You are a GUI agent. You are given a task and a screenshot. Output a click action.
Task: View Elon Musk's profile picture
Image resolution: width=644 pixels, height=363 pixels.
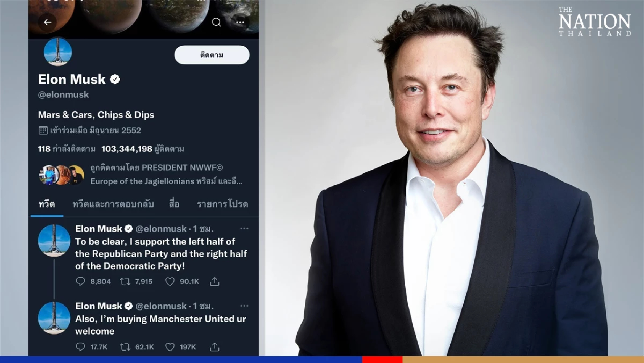pos(58,53)
